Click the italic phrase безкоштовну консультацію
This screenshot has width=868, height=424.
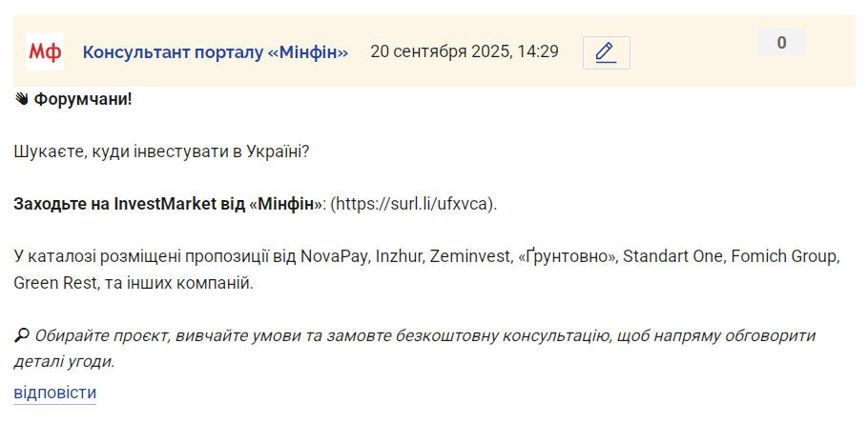508,335
